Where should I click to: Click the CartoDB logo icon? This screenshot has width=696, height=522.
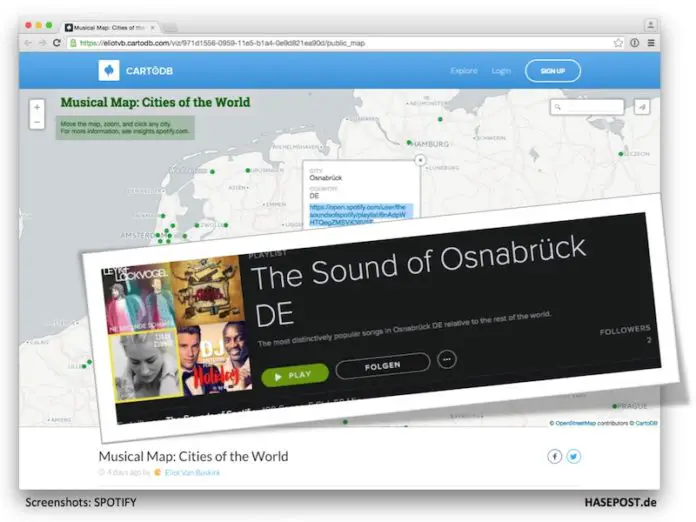pyautogui.click(x=109, y=70)
